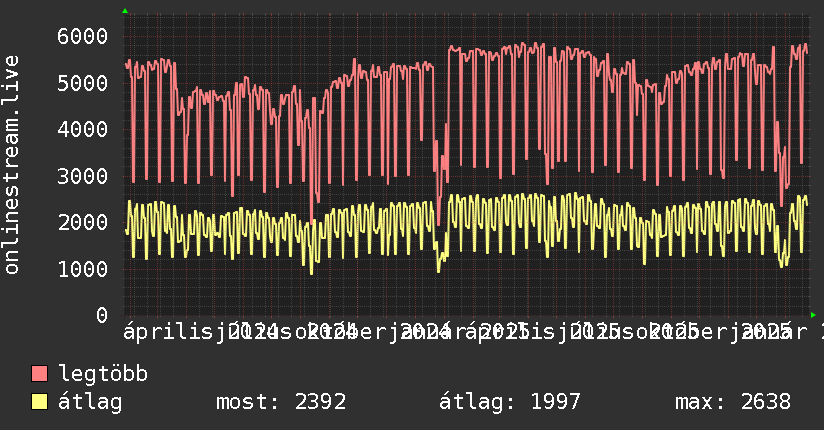The height and width of the screenshot is (430, 824).
Task: Click the 3000 y-axis label
Action: [83, 176]
